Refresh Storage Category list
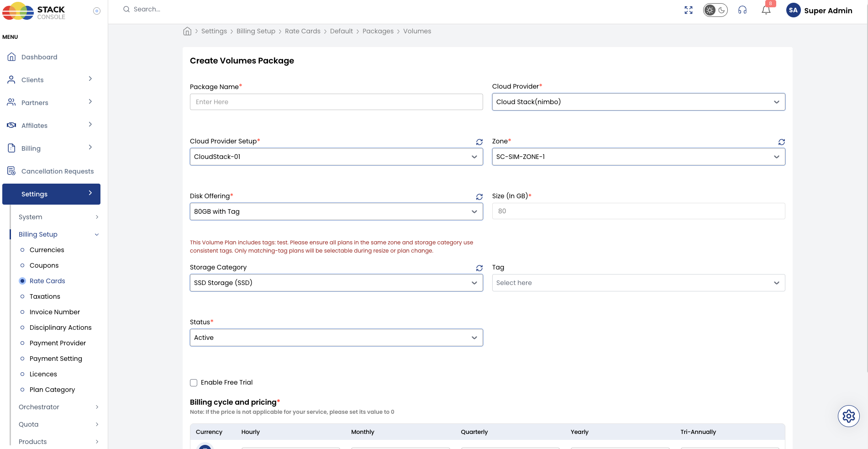 (x=479, y=268)
